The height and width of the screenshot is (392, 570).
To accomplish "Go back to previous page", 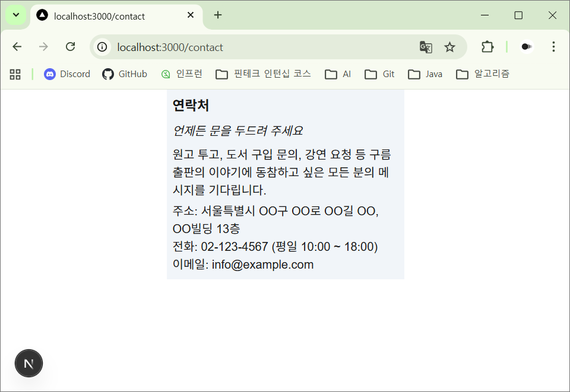I will click(17, 47).
